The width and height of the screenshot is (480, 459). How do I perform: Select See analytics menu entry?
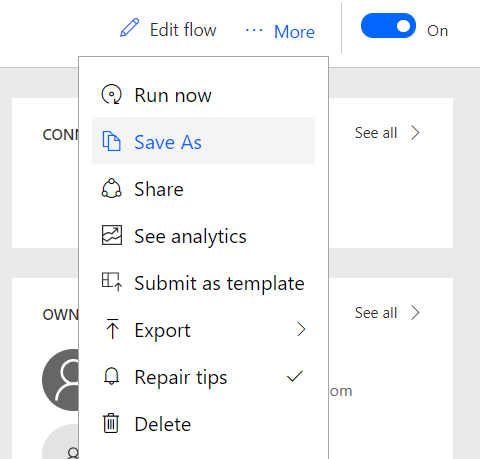point(203,236)
